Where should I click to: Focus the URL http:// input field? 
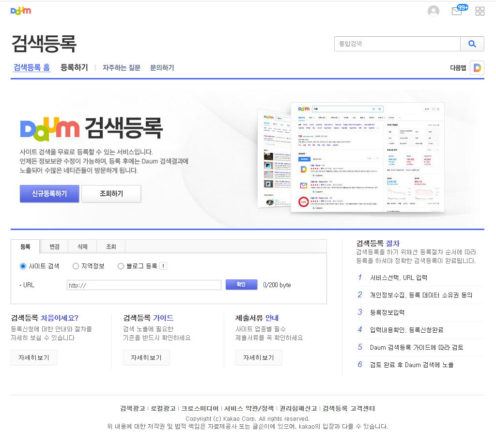click(x=144, y=285)
